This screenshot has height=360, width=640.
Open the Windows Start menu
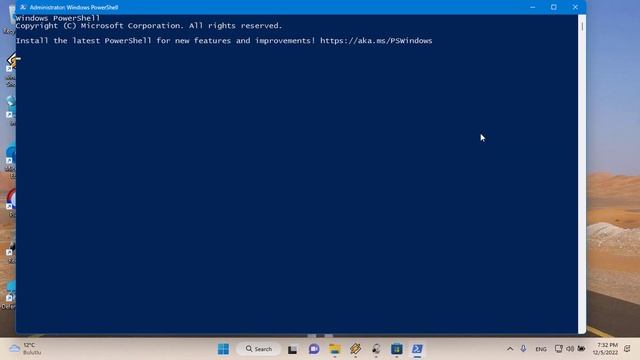click(x=223, y=349)
